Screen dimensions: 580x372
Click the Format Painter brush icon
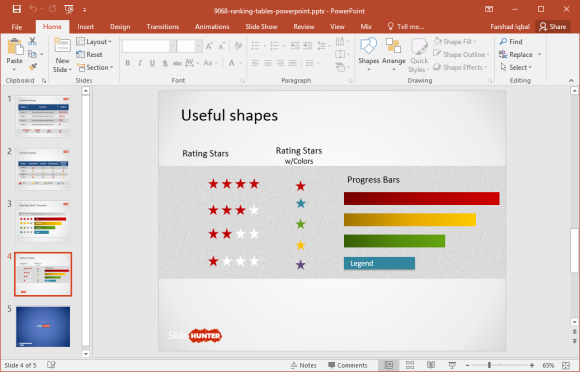pos(33,67)
